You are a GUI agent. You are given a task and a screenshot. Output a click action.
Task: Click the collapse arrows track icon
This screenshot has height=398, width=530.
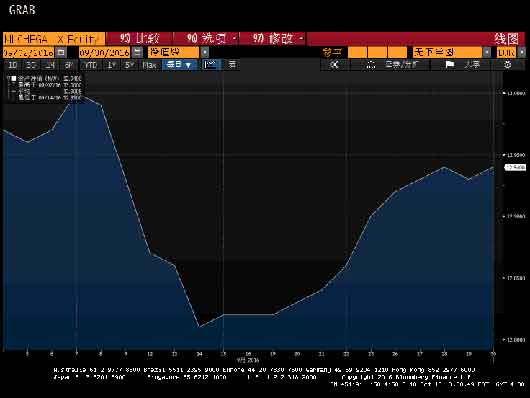click(x=334, y=65)
